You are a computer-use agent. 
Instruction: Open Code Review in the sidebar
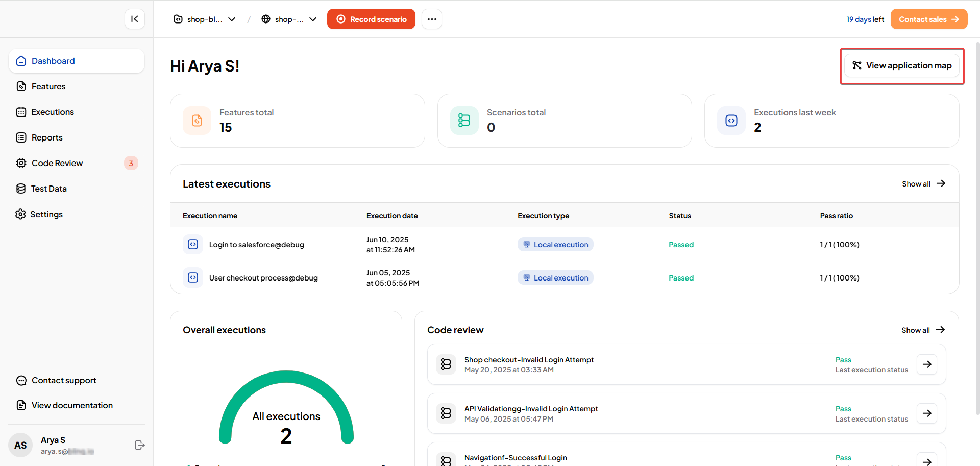pyautogui.click(x=57, y=163)
